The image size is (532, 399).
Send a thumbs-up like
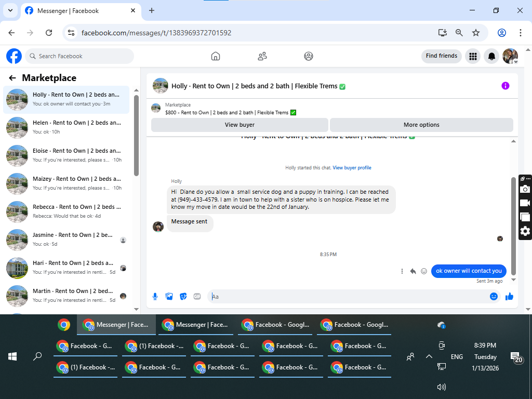point(509,297)
